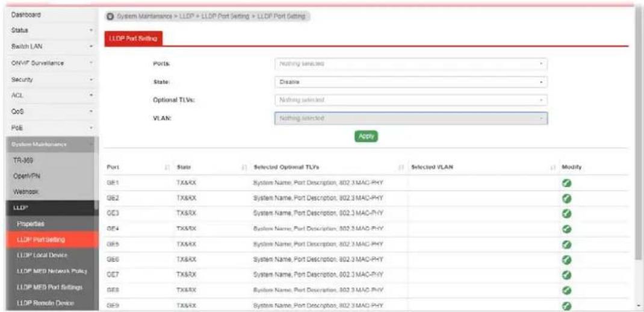This screenshot has width=644, height=312.
Task: Click the breadcrumb circle icon before System Maintenance
Action: pos(110,16)
